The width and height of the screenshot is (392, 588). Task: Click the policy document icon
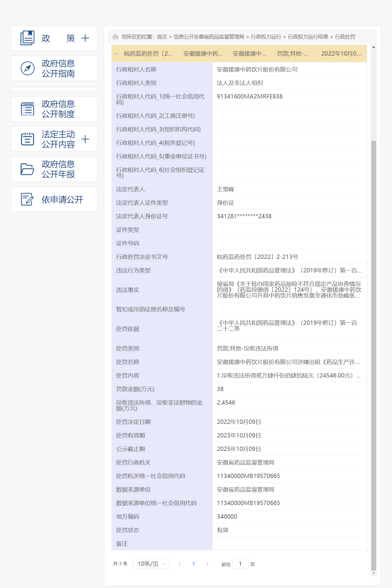27,38
